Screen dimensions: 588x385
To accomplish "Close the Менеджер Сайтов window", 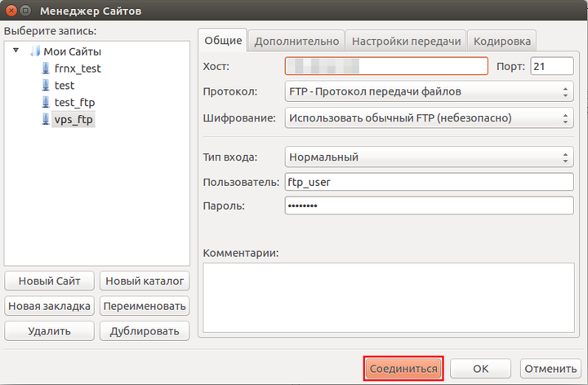I will click(x=11, y=11).
